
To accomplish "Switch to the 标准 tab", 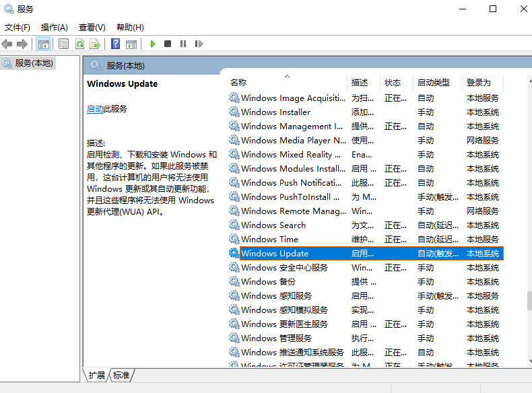I will 121,375.
